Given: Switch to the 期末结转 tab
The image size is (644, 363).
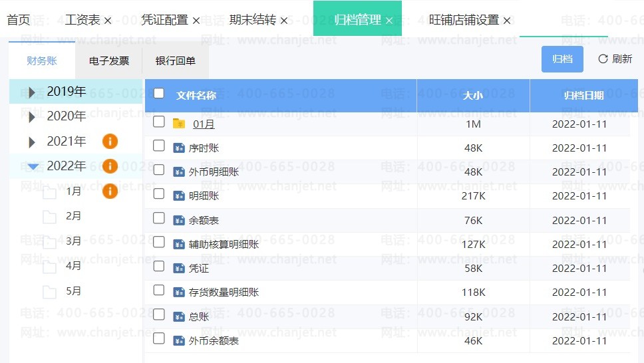Looking at the screenshot, I should (253, 20).
